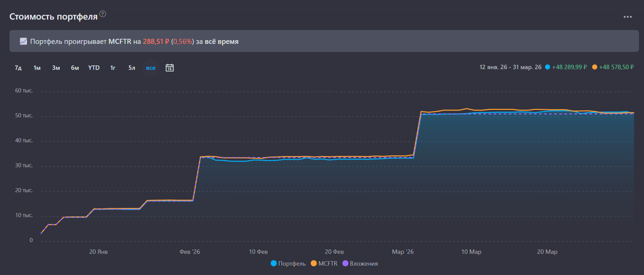Select the YTD period
644x275 pixels.
(x=94, y=68)
